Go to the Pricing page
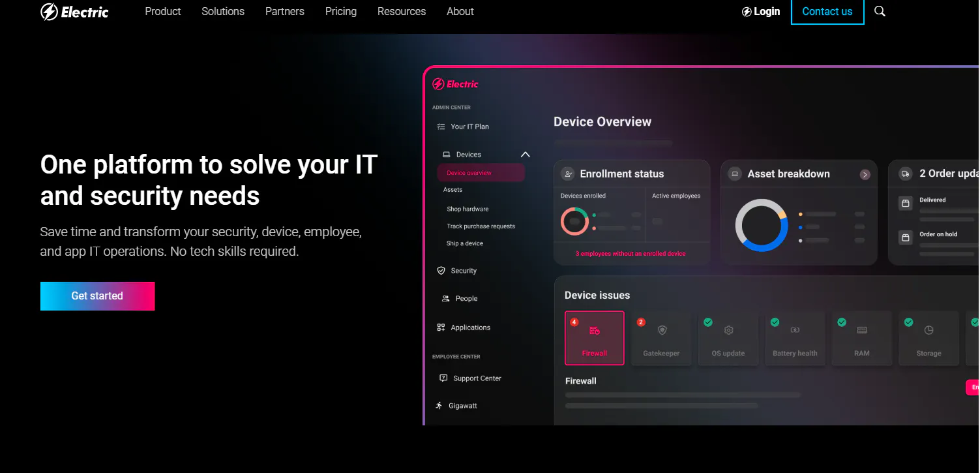This screenshot has height=473, width=980. click(341, 11)
